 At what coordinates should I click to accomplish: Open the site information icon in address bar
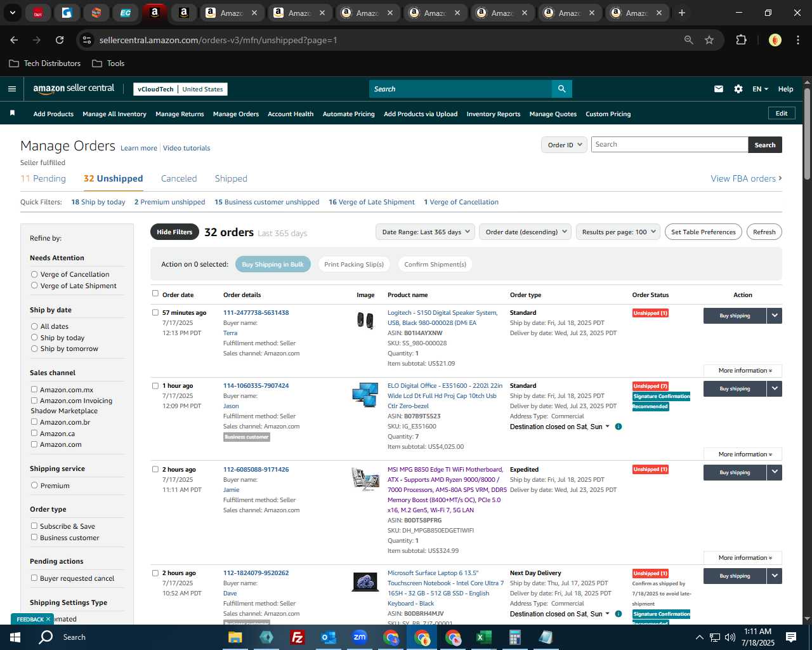87,40
